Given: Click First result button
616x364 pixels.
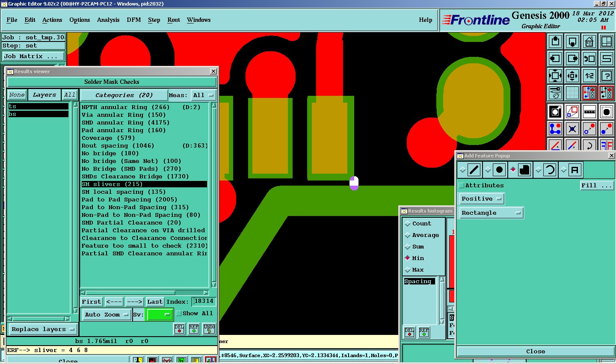Looking at the screenshot, I should [92, 302].
